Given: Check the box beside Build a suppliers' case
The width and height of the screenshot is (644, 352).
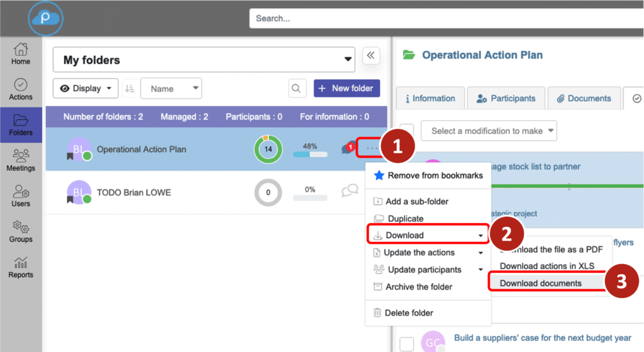Looking at the screenshot, I should click(x=407, y=344).
